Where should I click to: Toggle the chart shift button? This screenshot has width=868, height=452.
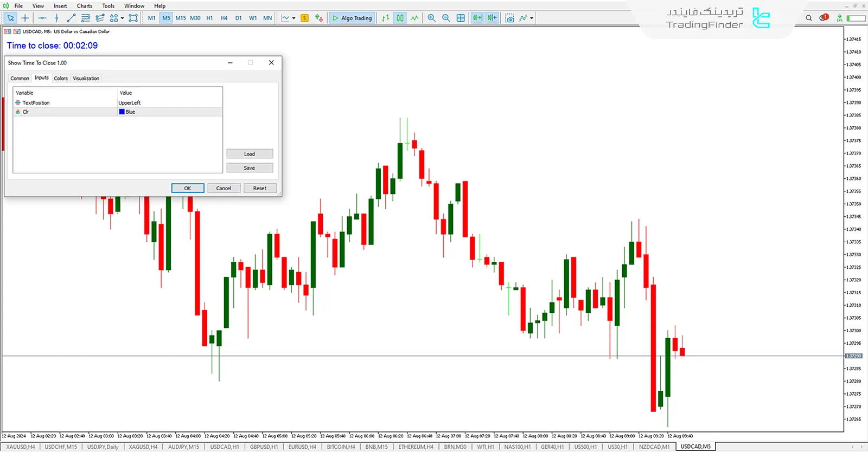point(492,18)
